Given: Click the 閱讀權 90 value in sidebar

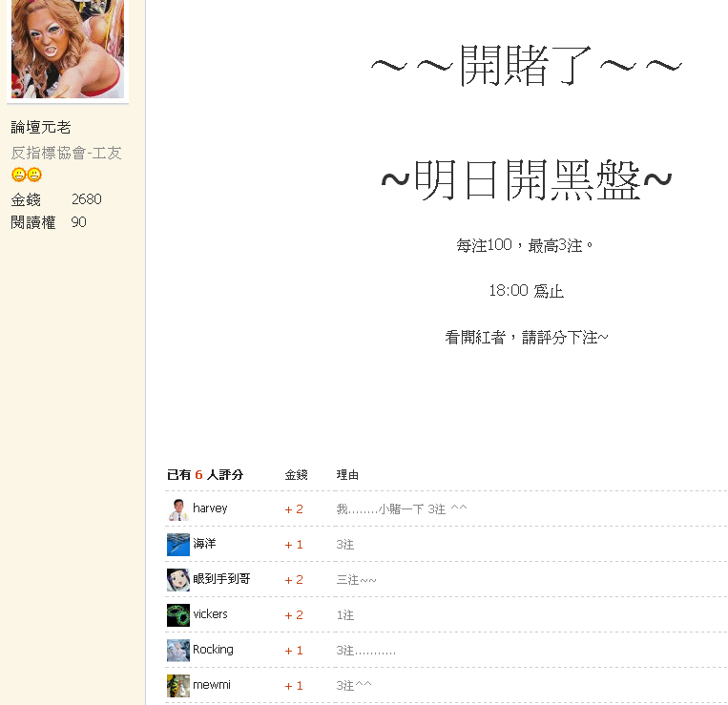Looking at the screenshot, I should (78, 222).
